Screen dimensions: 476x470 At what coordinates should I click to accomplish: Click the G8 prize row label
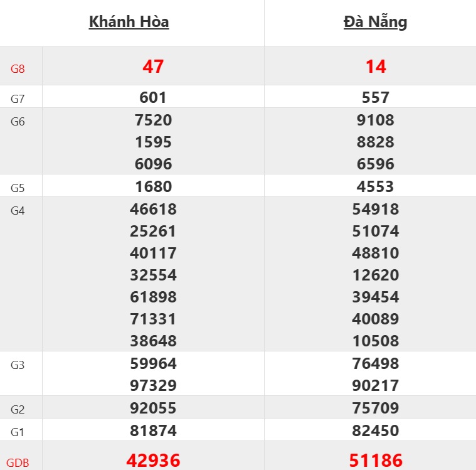(x=18, y=69)
